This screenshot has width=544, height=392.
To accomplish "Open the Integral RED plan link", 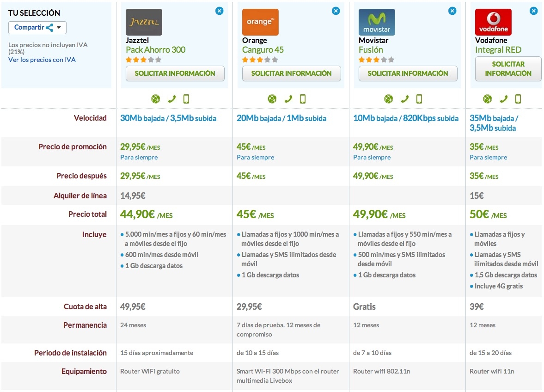I will [x=498, y=50].
